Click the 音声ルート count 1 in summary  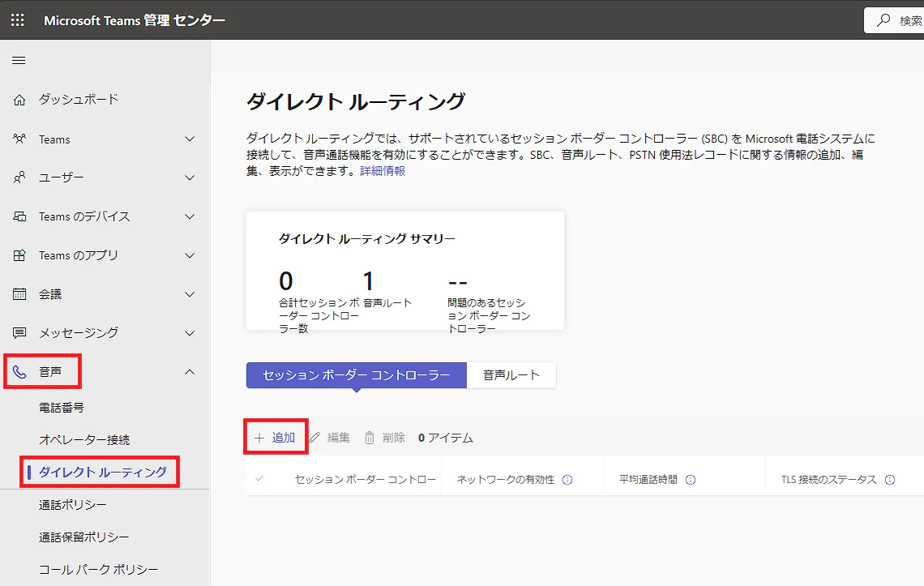tap(368, 280)
